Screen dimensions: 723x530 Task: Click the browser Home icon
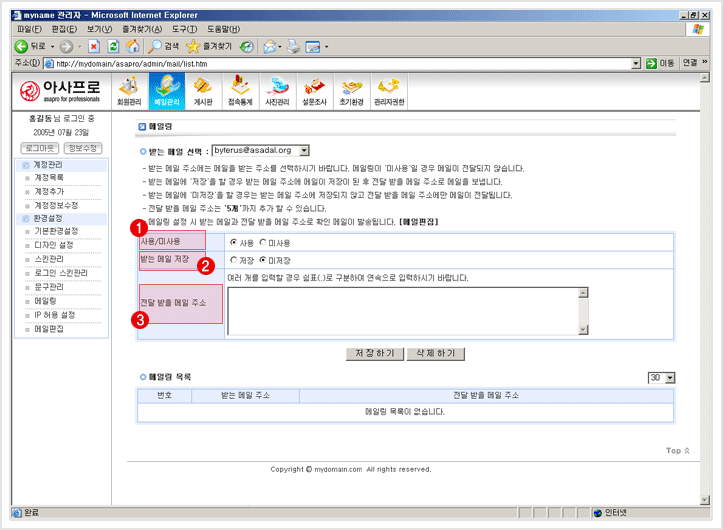[133, 46]
